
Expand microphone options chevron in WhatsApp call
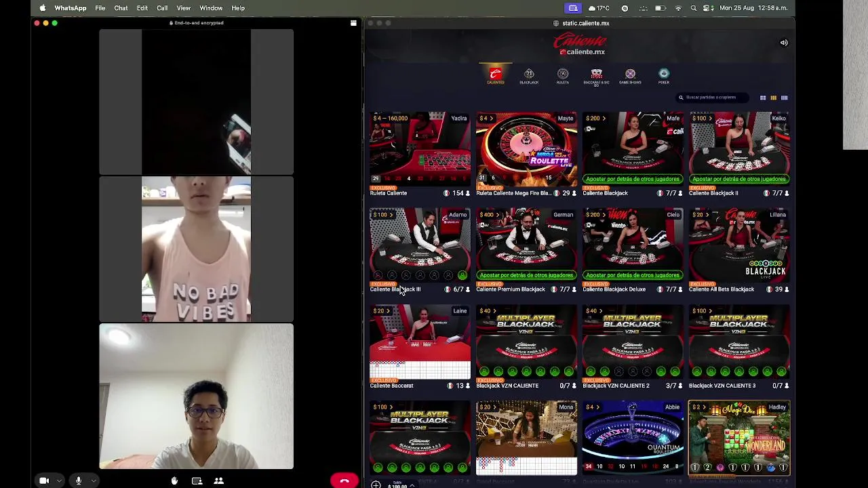(x=94, y=481)
